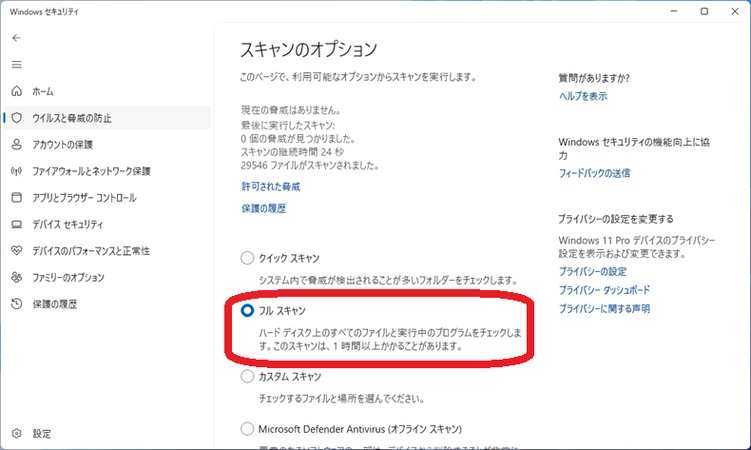Open デバイスのパフォーマンスと正常性 in the sidebar
This screenshot has width=751, height=450.
pos(107,250)
